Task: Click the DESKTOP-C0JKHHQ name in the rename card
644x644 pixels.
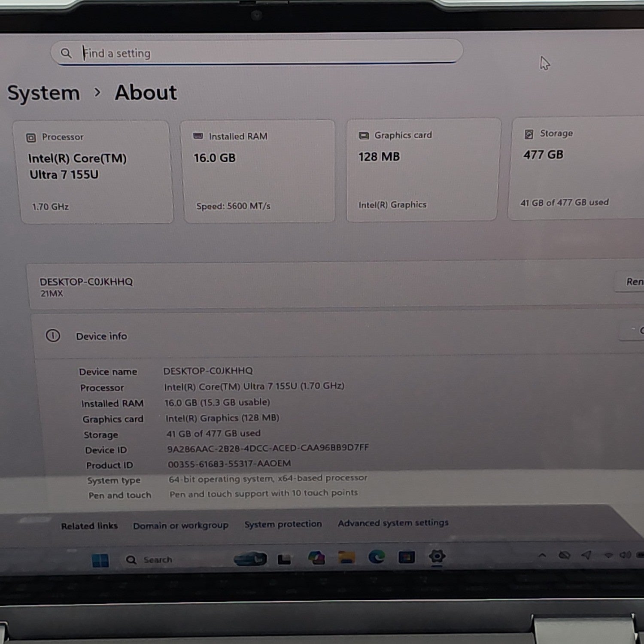Action: point(86,282)
